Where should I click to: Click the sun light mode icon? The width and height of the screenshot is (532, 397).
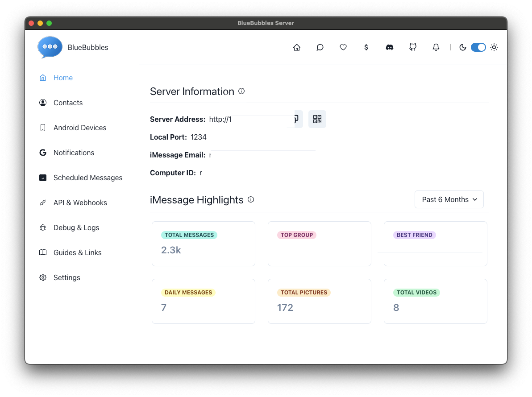(x=494, y=47)
